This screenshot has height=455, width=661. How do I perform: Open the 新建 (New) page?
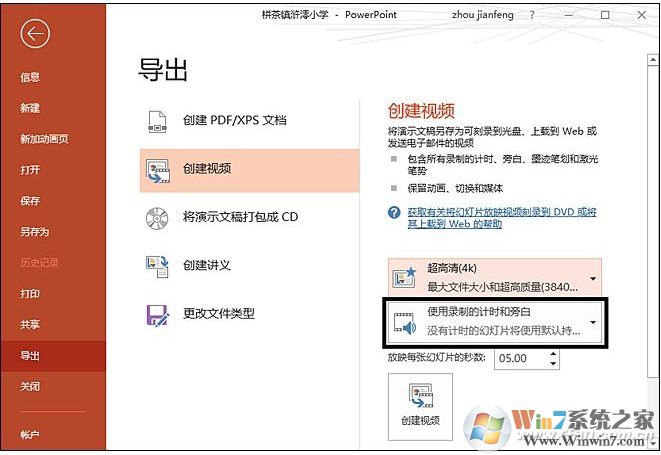[x=30, y=108]
